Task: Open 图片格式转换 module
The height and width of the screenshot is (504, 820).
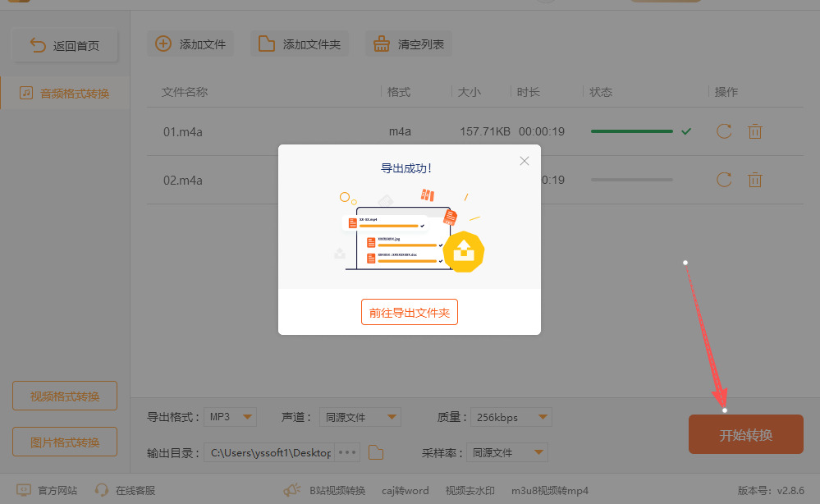Action: [x=65, y=442]
